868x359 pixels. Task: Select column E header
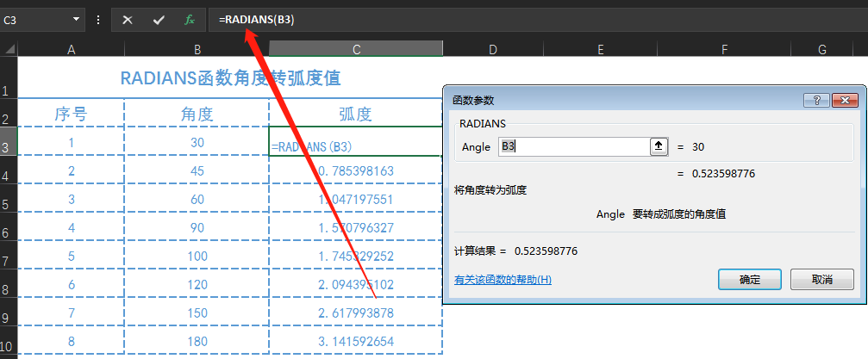click(601, 50)
